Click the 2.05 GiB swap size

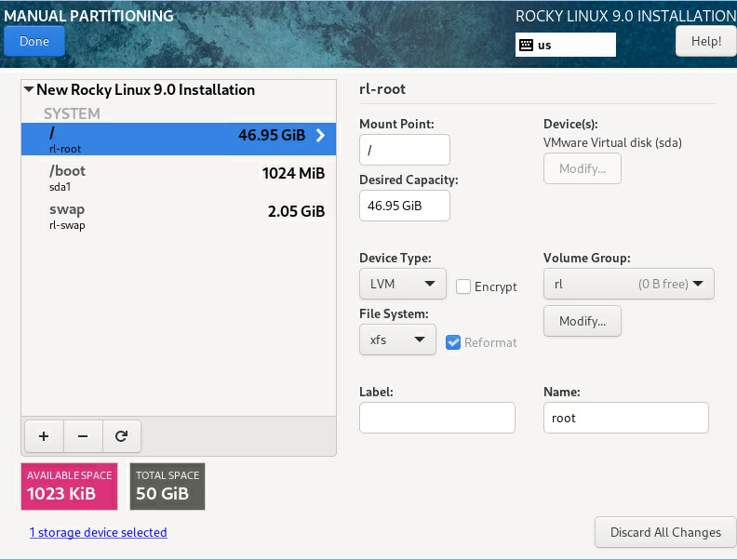tap(296, 211)
